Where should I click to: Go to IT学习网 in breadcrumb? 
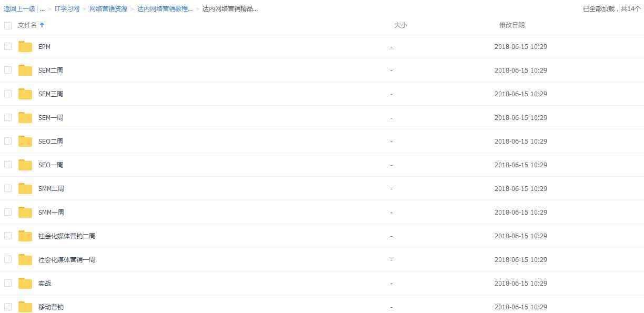coord(67,9)
